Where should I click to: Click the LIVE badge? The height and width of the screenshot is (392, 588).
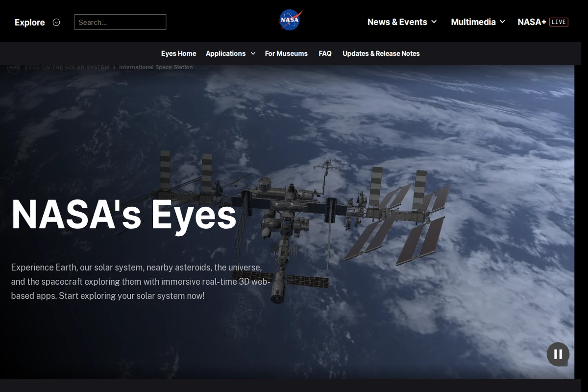559,22
